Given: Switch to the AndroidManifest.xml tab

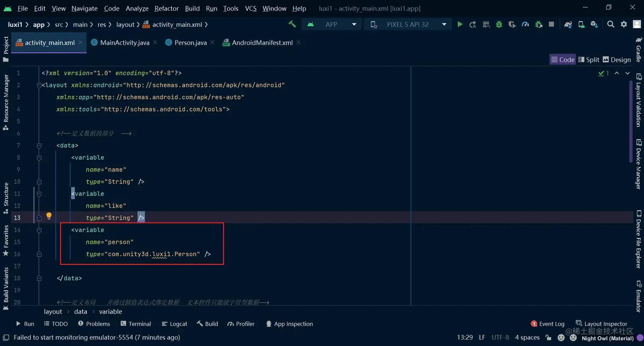Looking at the screenshot, I should 262,43.
